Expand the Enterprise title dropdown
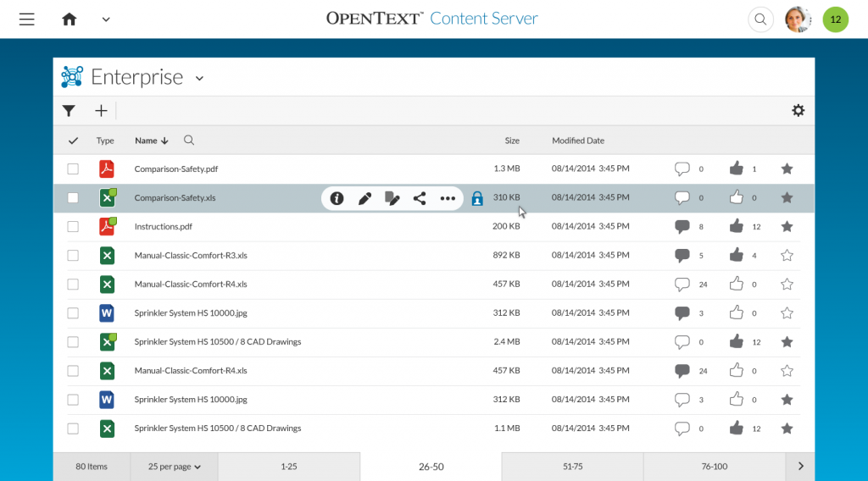The width and height of the screenshot is (868, 481). tap(199, 79)
